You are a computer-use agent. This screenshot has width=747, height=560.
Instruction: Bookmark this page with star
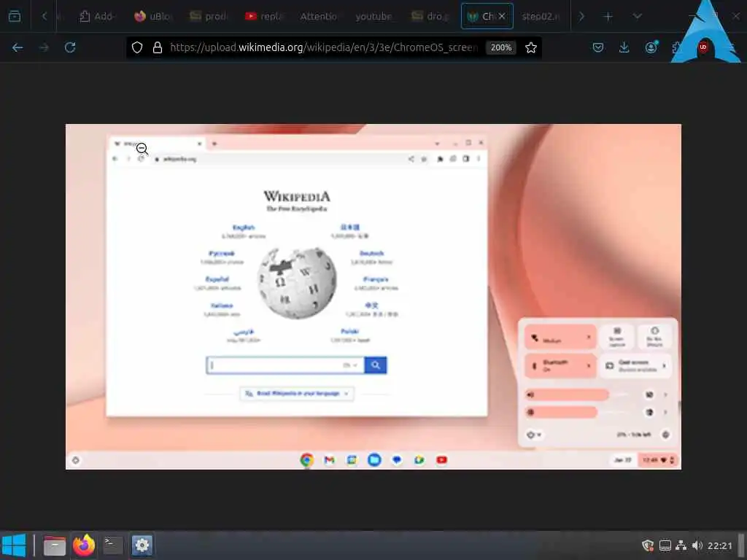pos(531,47)
